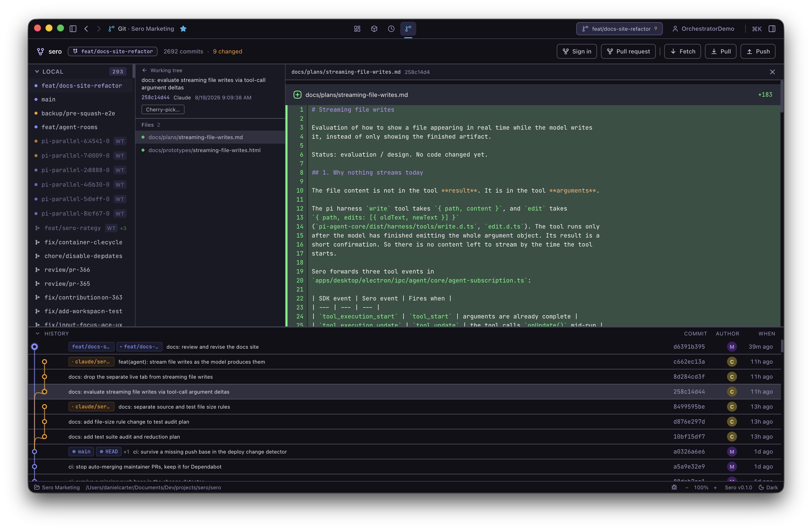Pull latest changes
The width and height of the screenshot is (812, 530).
click(x=720, y=51)
